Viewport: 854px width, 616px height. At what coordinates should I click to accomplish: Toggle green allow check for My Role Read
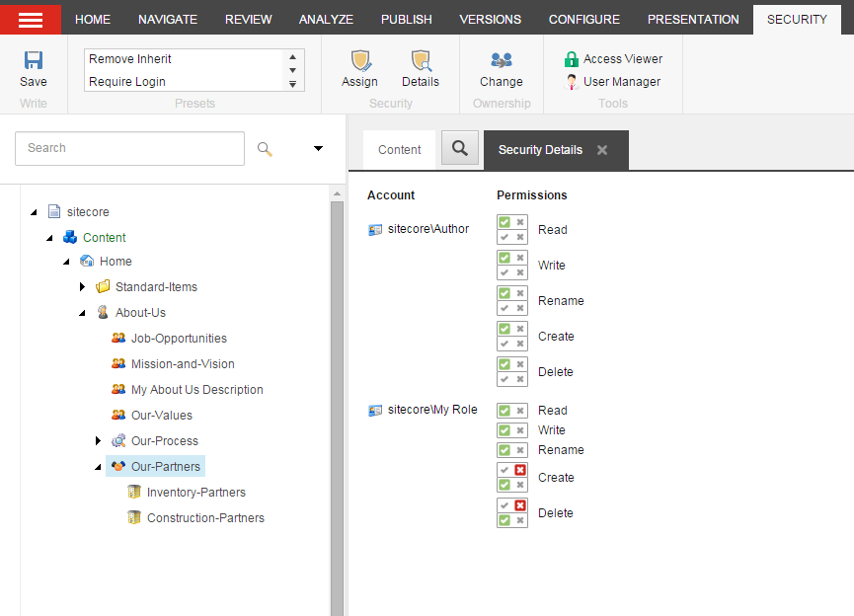point(505,410)
